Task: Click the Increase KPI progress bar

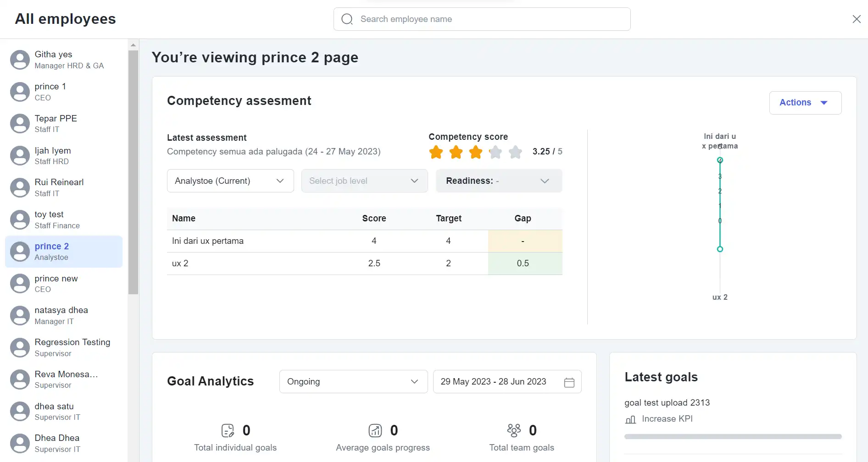Action: pos(733,437)
